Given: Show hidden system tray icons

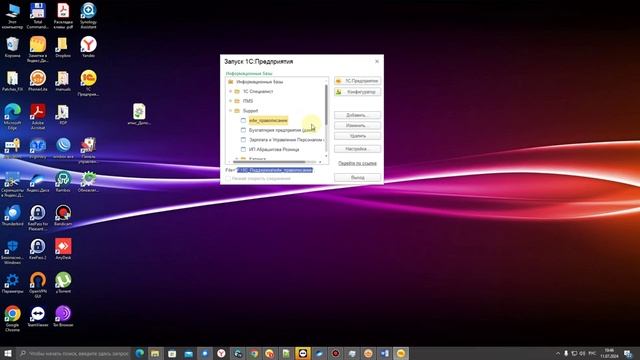Looking at the screenshot, I should (558, 353).
